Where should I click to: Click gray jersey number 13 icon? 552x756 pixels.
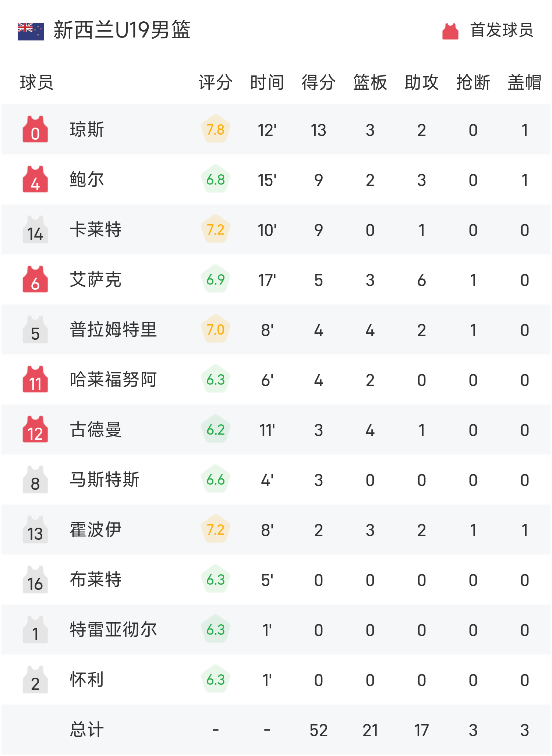(x=35, y=529)
